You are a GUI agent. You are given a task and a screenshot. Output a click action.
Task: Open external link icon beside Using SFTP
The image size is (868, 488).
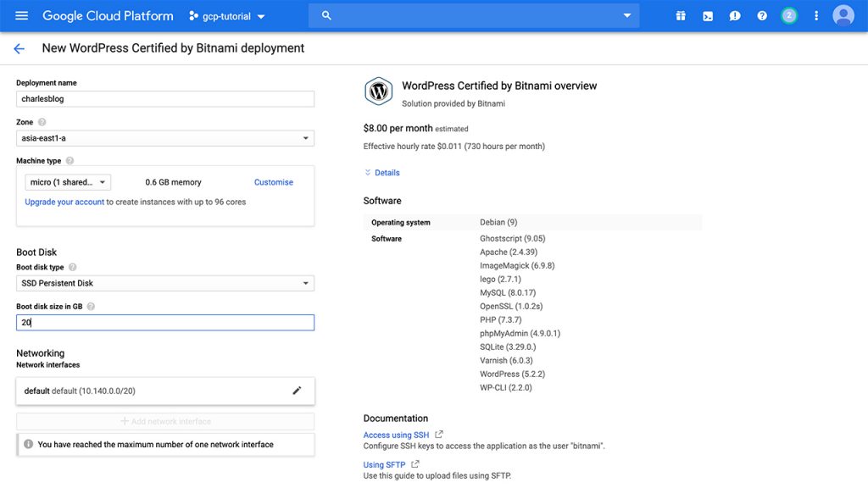[x=415, y=464]
